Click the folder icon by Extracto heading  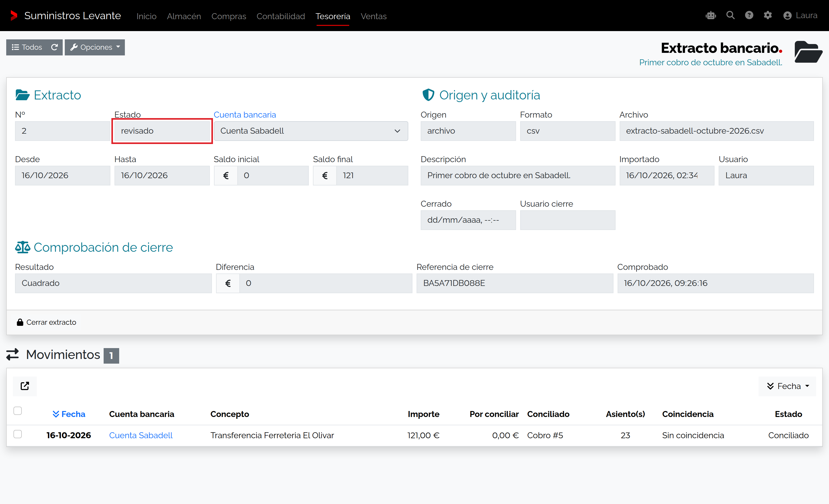click(23, 95)
